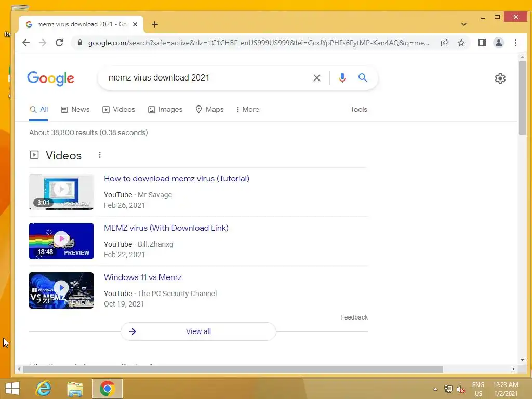Click horizontal scrollbar left arrow

(x=19, y=369)
